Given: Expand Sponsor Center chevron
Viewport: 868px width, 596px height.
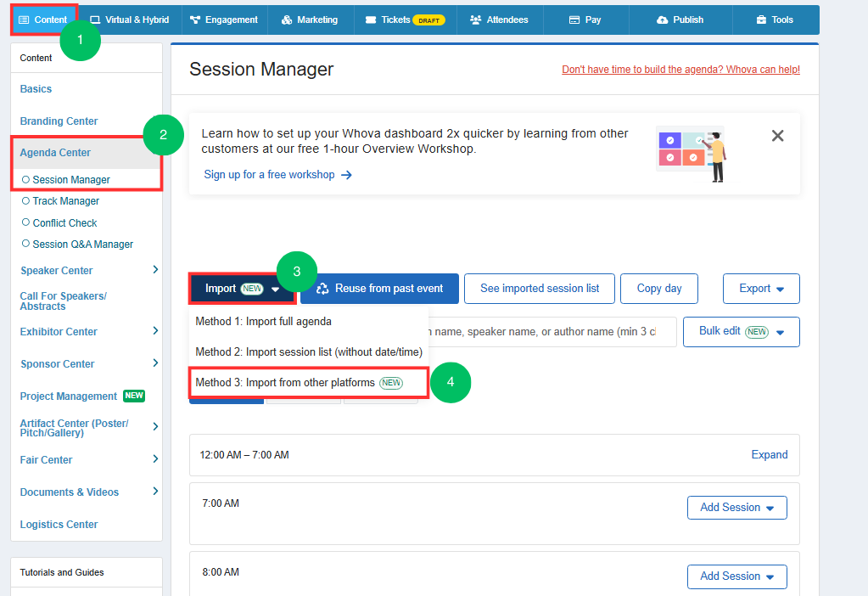Looking at the screenshot, I should point(155,363).
